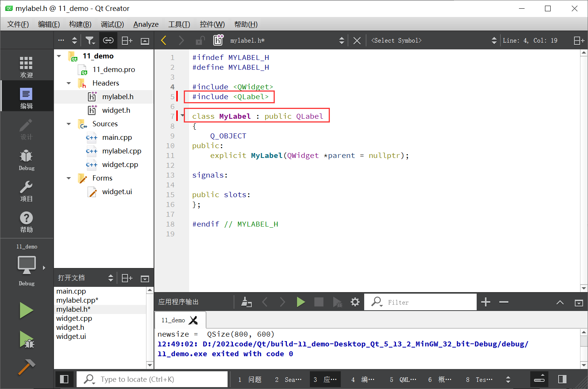Viewport: 588px width, 389px height.
Task: Collapse the Forms folder
Action: 69,178
